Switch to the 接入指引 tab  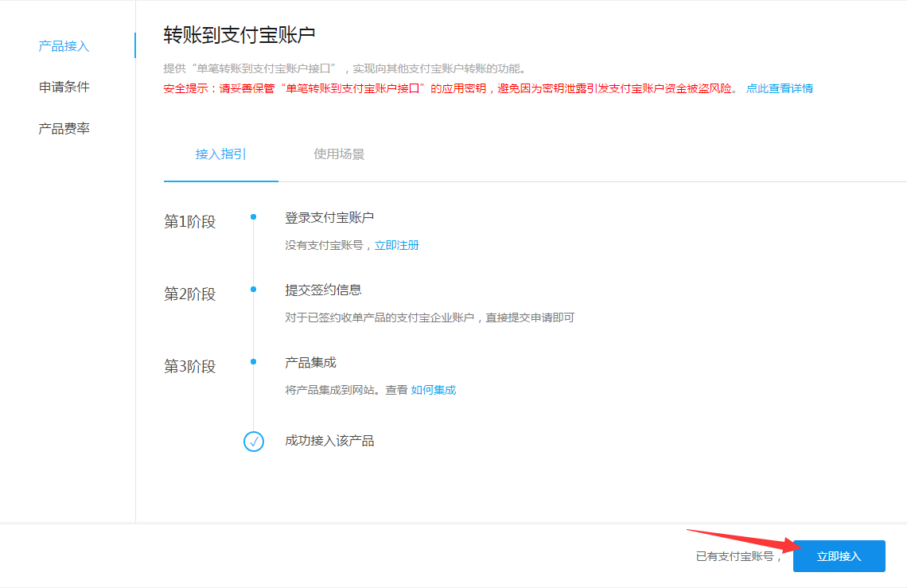coord(220,154)
